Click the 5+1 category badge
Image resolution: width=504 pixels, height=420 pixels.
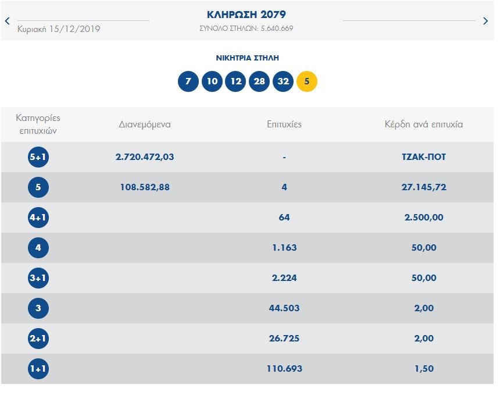(x=38, y=157)
